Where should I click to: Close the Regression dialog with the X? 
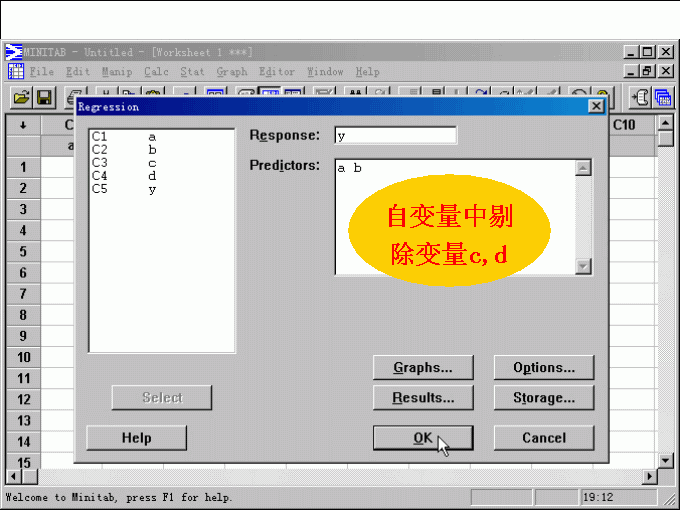(596, 106)
